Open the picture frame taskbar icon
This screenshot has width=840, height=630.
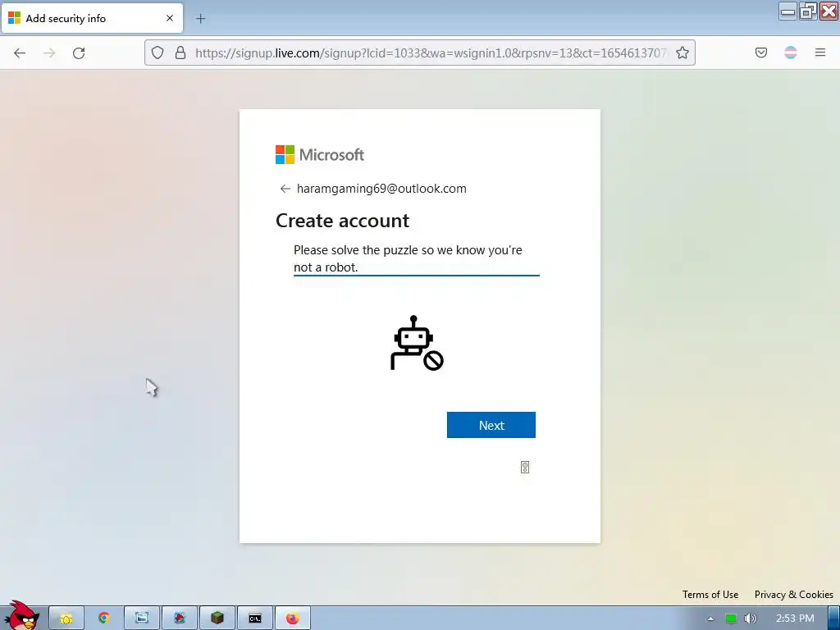141,619
